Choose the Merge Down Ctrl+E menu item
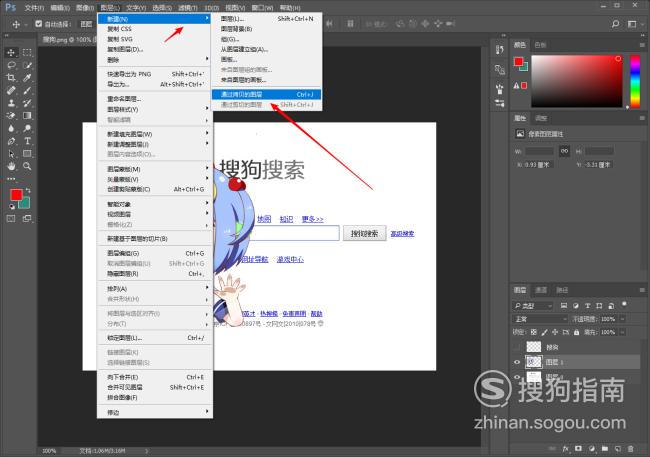Screen dimensions: 650x457 tap(155, 377)
